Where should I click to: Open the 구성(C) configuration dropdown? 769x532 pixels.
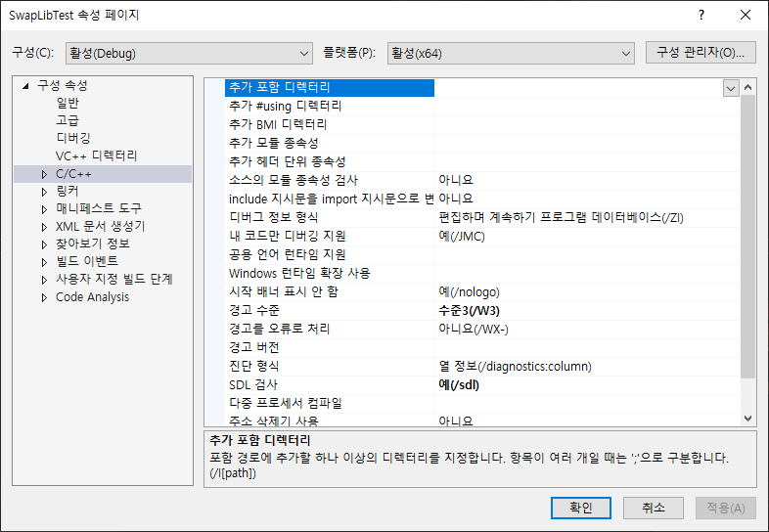tap(189, 53)
